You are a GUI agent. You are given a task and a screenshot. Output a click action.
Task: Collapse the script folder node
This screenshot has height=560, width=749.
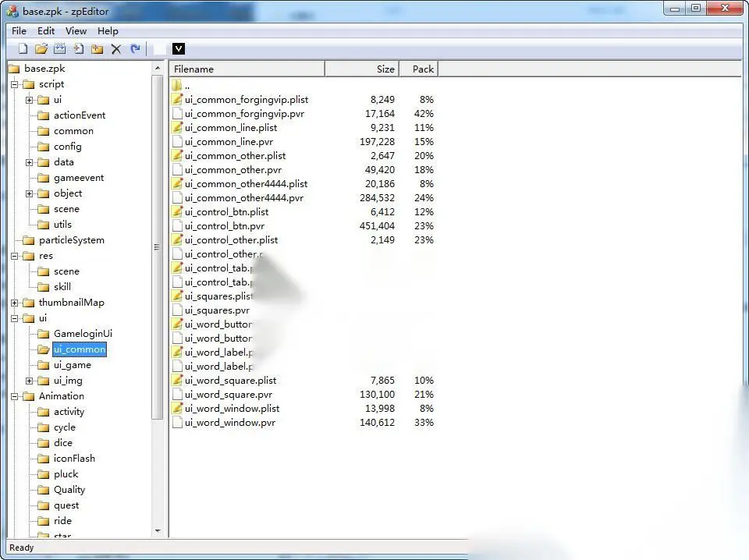(15, 84)
